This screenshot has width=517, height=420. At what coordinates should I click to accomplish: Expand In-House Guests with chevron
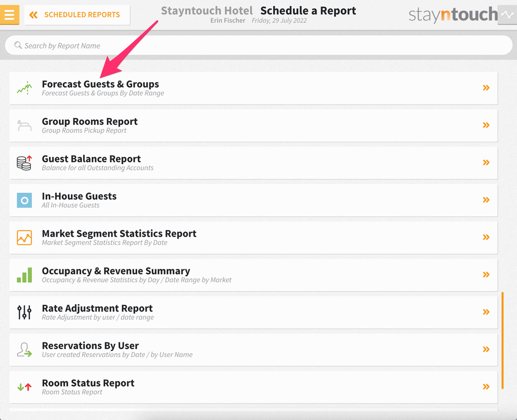point(486,200)
